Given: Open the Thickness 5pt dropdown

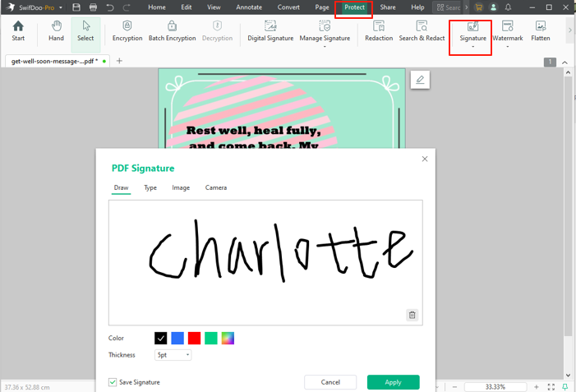Looking at the screenshot, I should [x=173, y=355].
